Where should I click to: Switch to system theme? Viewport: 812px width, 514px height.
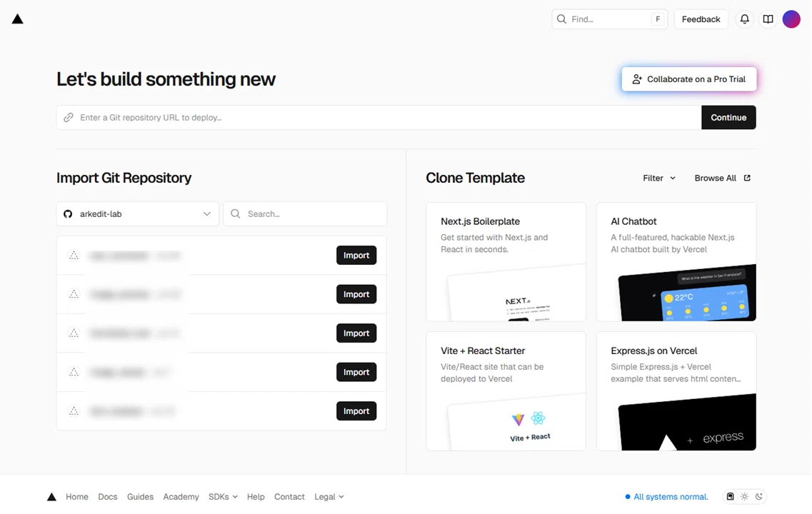point(730,496)
